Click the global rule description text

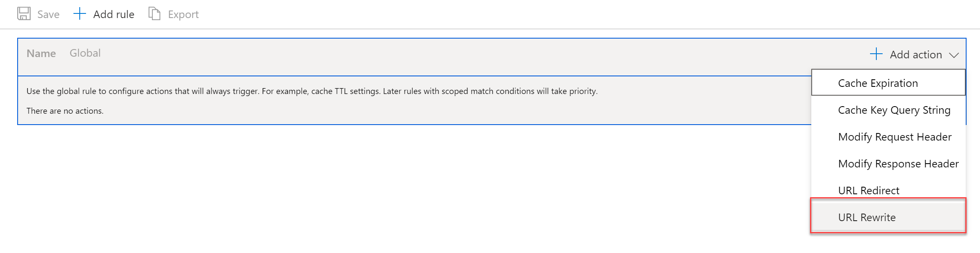coord(312,91)
